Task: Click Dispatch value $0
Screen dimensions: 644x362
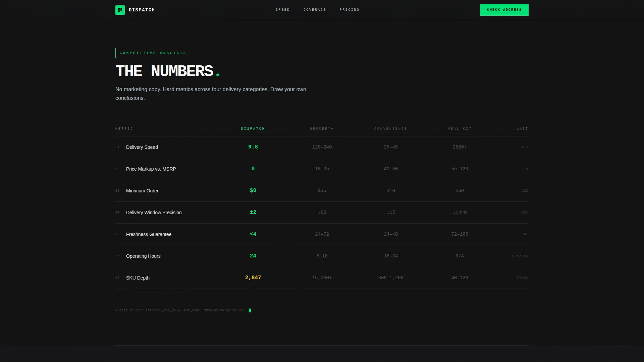Action: [x=253, y=190]
